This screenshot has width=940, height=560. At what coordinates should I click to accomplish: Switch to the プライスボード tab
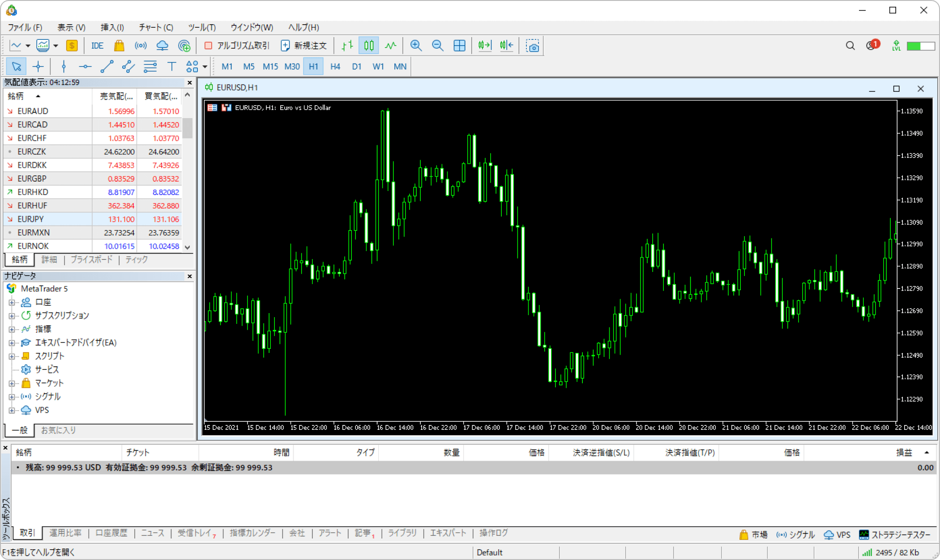coord(92,259)
